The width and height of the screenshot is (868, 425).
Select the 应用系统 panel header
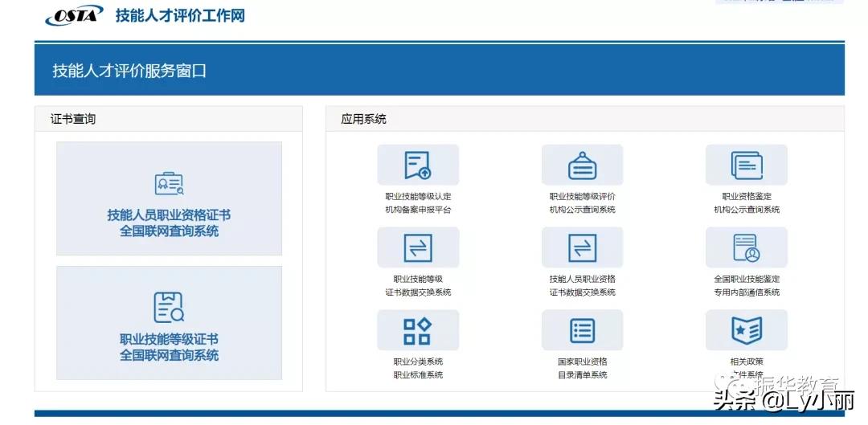585,119
